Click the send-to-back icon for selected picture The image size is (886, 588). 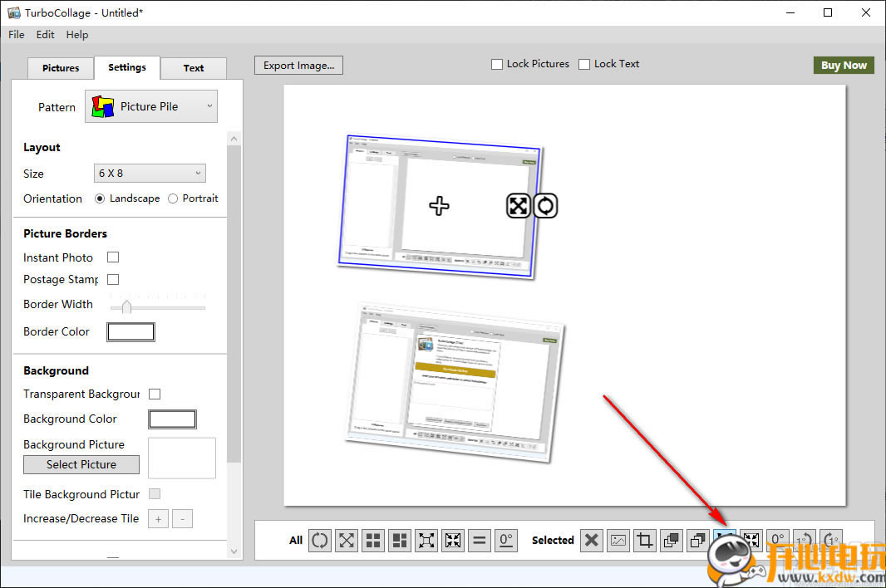697,541
